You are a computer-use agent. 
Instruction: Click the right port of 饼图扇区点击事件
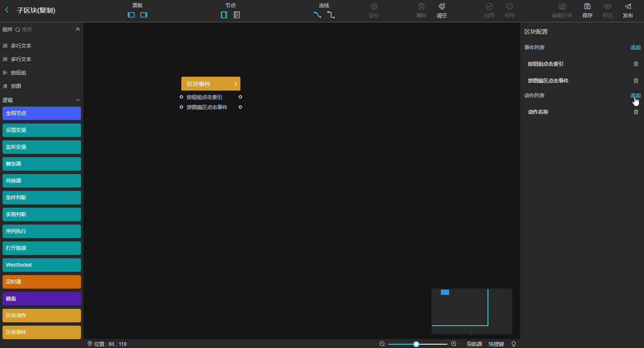point(240,107)
